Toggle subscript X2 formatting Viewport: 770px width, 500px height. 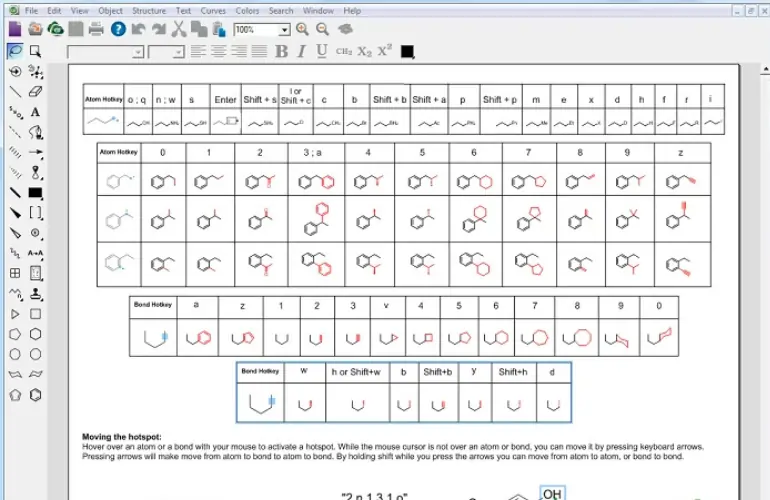(364, 51)
